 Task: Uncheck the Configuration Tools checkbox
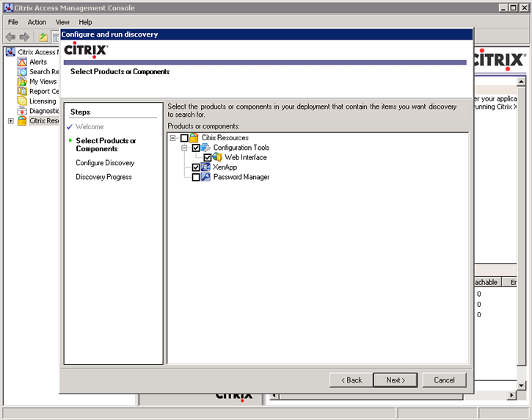click(x=196, y=148)
